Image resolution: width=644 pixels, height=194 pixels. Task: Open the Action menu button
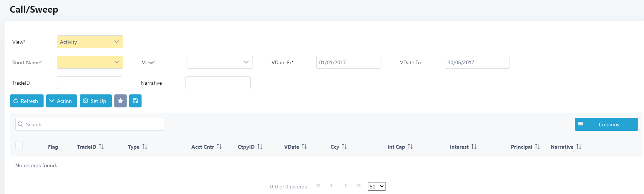(61, 101)
